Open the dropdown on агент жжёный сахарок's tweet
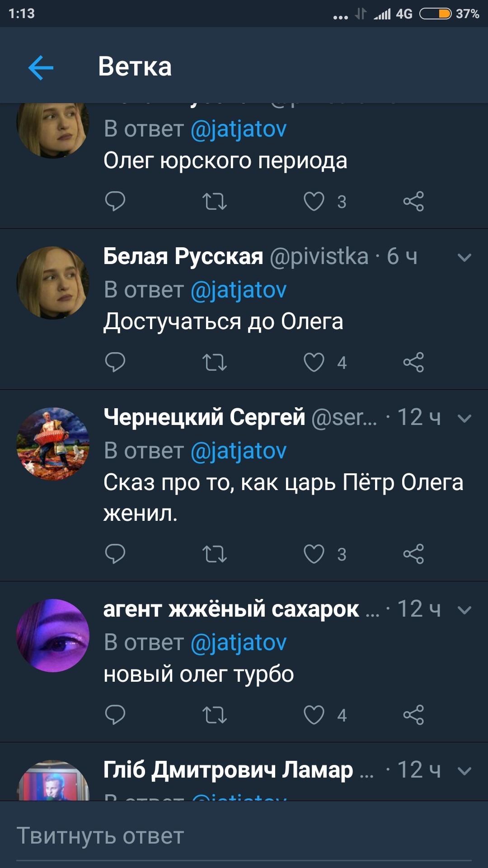 464,610
